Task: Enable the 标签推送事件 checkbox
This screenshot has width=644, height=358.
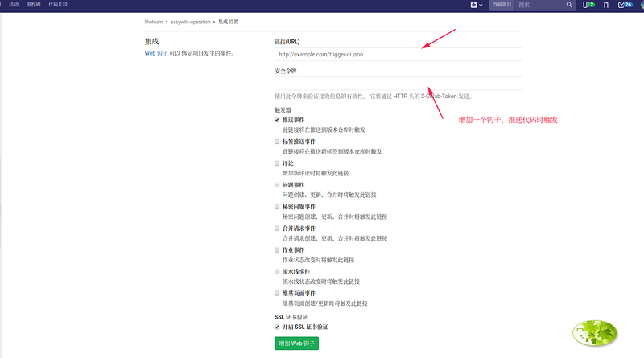Action: point(277,142)
